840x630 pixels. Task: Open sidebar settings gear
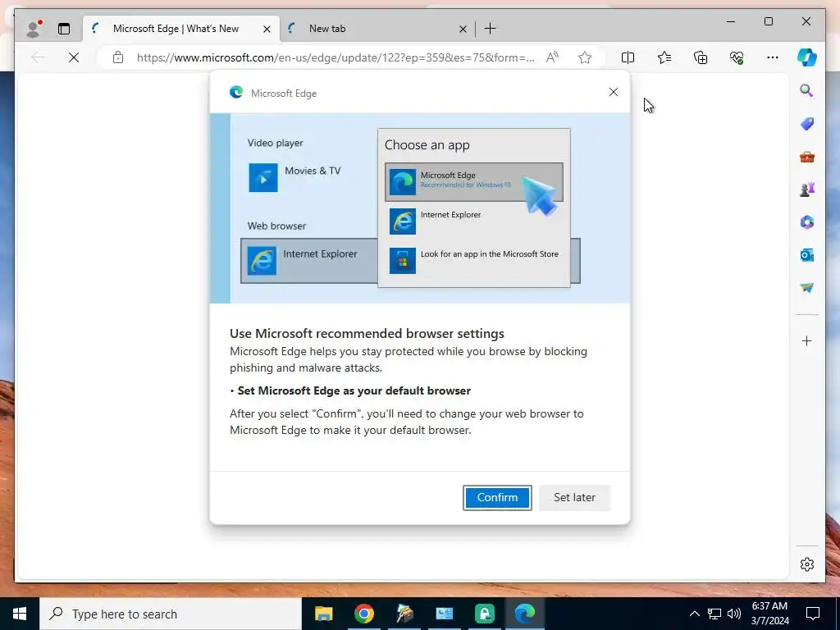pyautogui.click(x=807, y=564)
